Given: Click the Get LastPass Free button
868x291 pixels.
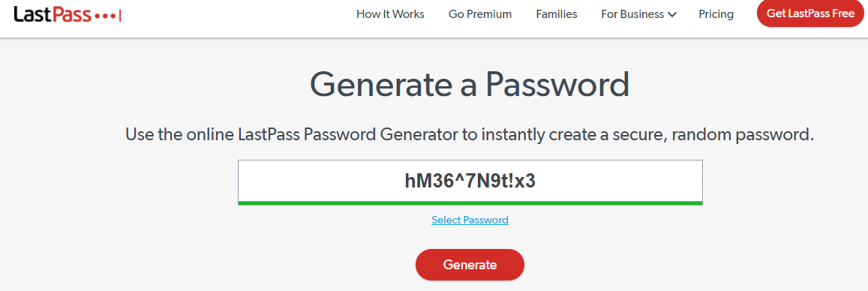Looking at the screenshot, I should click(x=810, y=13).
